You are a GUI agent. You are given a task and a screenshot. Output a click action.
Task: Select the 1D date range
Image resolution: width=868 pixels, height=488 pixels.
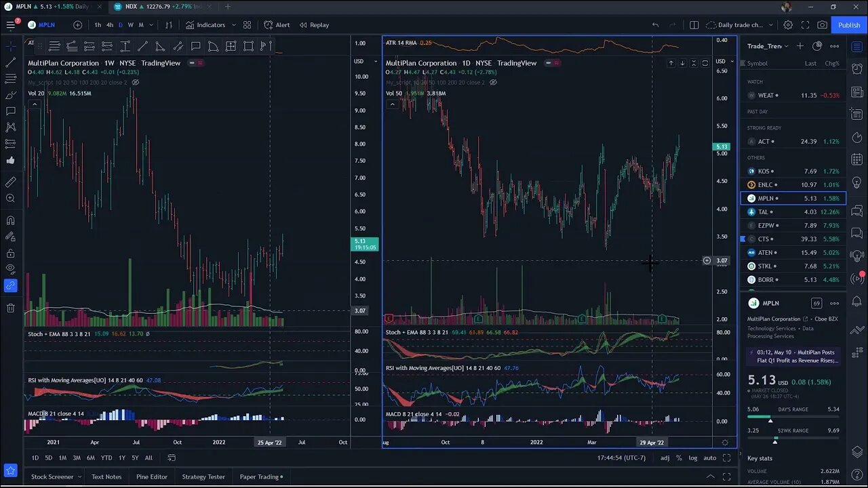click(x=35, y=458)
